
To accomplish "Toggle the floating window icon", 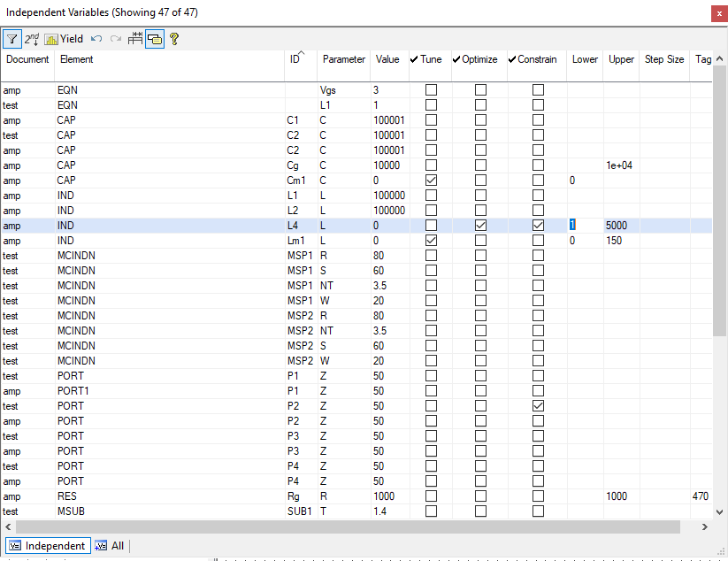I will coord(155,39).
